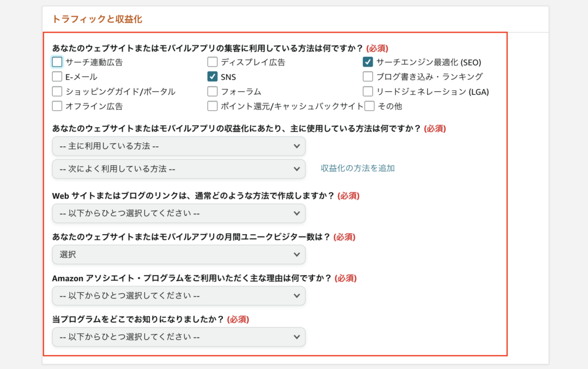Expand Amazon associate program reason dropdown
The width and height of the screenshot is (588, 369).
pos(179,296)
